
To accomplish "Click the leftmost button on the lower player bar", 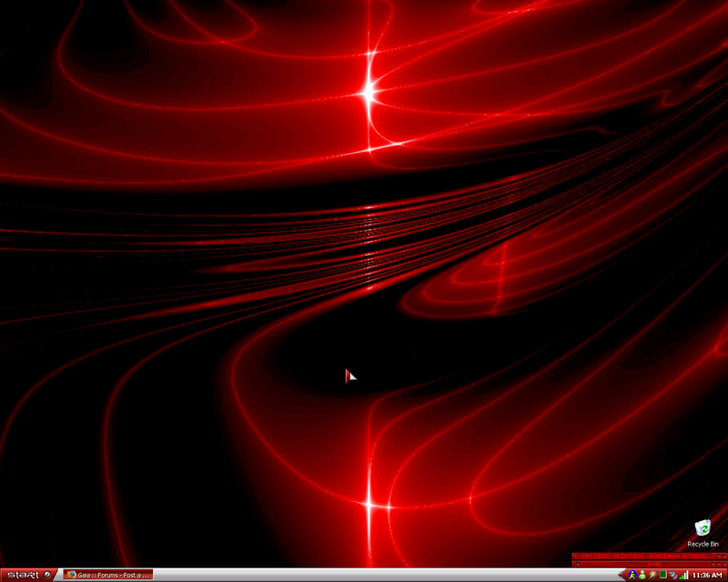I will [x=578, y=564].
